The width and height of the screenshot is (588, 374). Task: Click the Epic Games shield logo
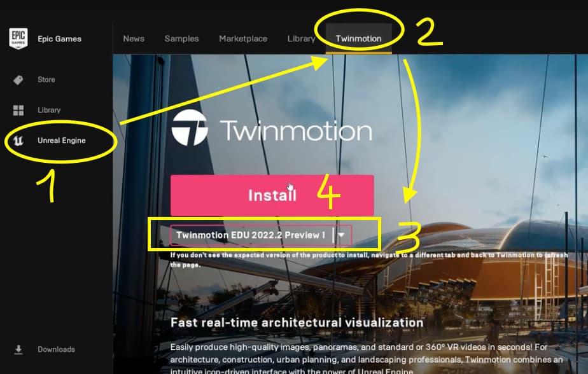pyautogui.click(x=18, y=38)
